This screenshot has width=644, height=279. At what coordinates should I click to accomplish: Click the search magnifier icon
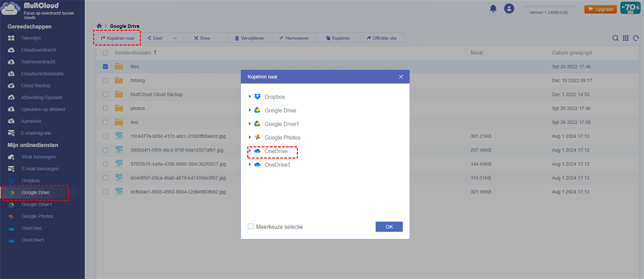point(616,38)
